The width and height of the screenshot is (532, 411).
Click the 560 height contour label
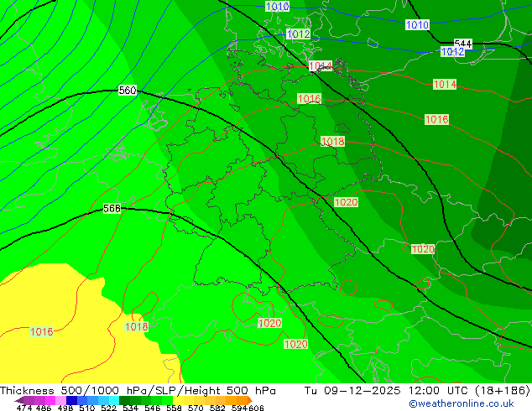tap(128, 91)
